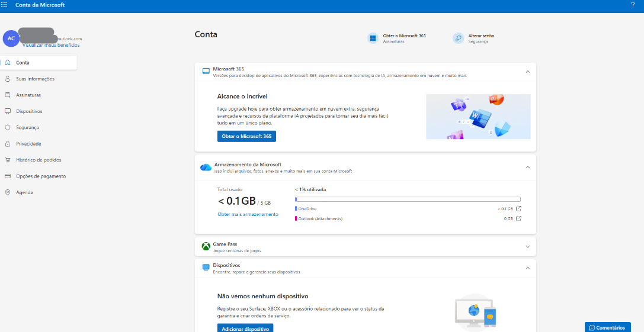Click the Alcance o incrível heading
The width and height of the screenshot is (644, 332).
click(x=242, y=96)
